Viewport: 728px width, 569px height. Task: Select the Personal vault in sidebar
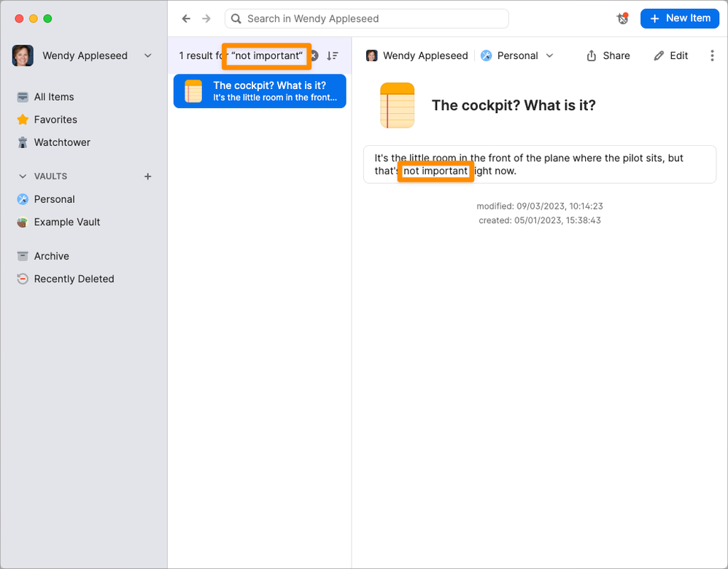tap(54, 199)
